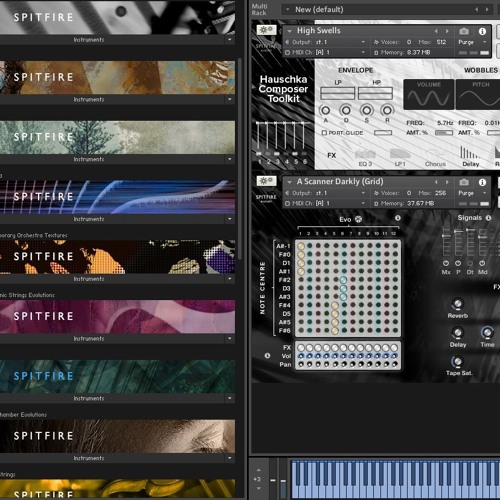Open the wrench edit icon for High Swells
Viewport: 500px width, 500px height.
click(x=266, y=30)
